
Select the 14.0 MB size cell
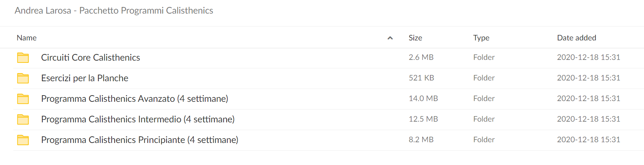(x=423, y=98)
